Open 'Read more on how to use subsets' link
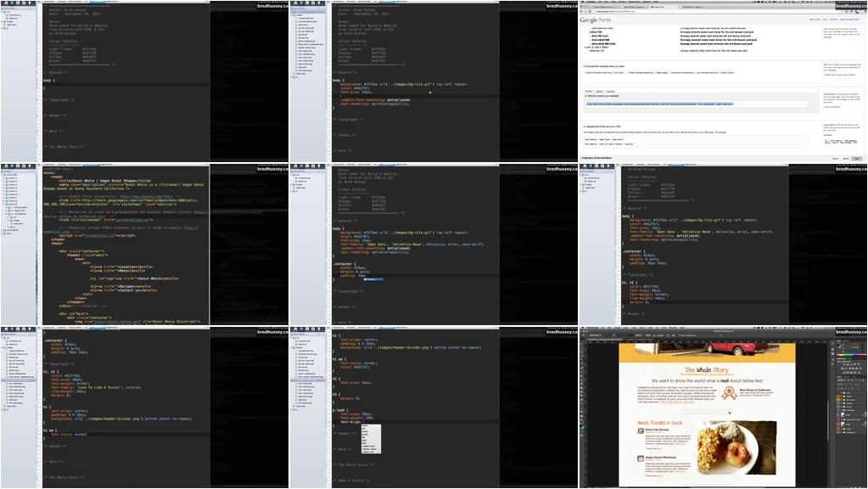868x489 pixels. (840, 75)
